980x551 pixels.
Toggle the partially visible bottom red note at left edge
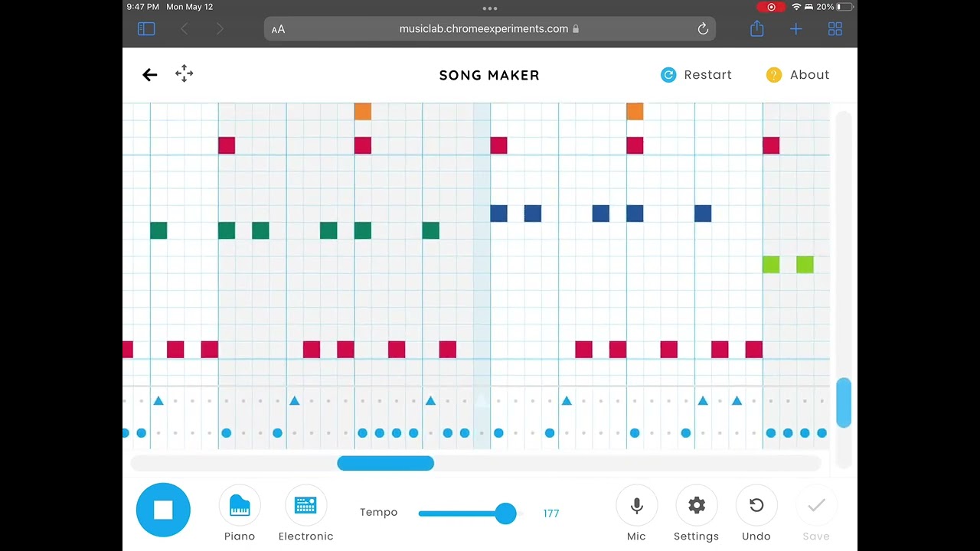coord(128,350)
